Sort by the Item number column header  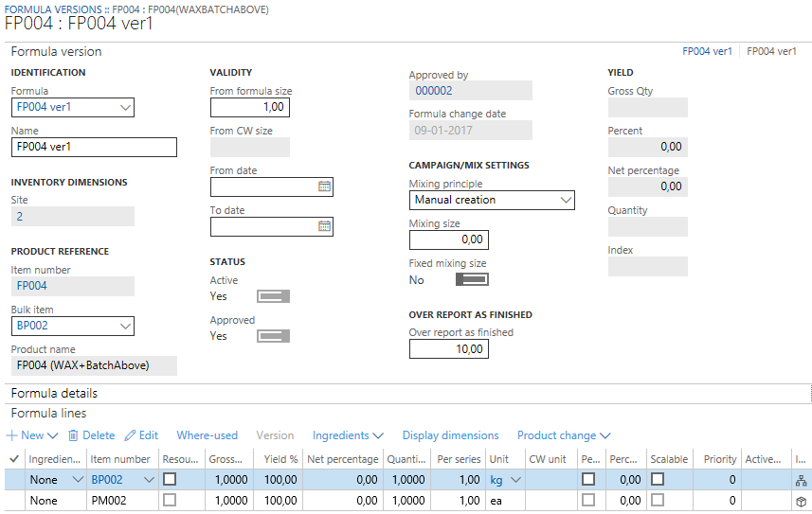pyautogui.click(x=120, y=459)
